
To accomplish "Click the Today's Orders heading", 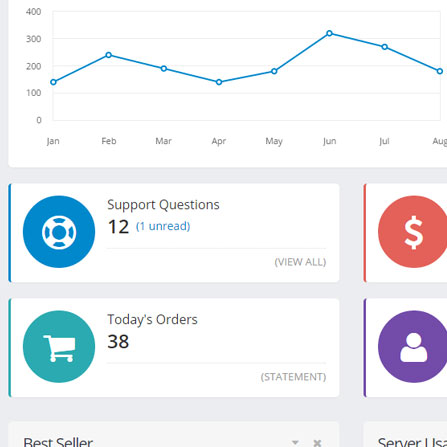I will pyautogui.click(x=152, y=319).
